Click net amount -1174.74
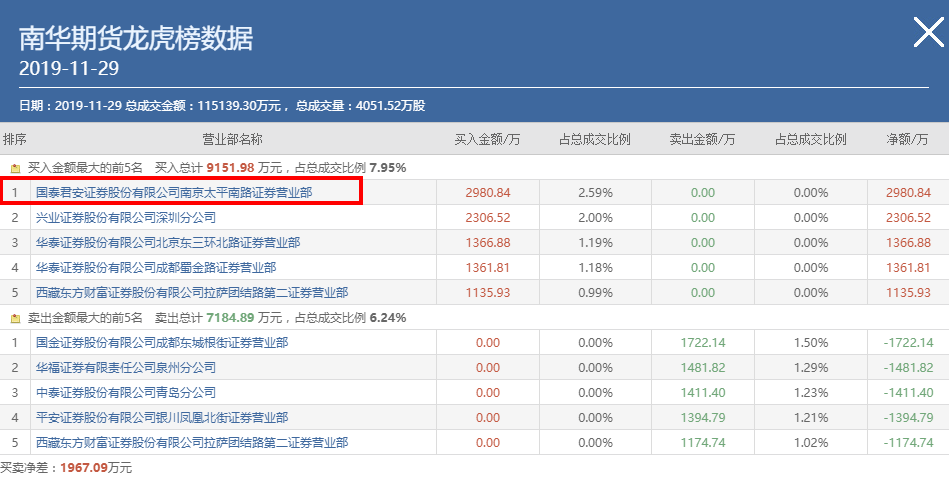The height and width of the screenshot is (479, 949). [x=908, y=443]
